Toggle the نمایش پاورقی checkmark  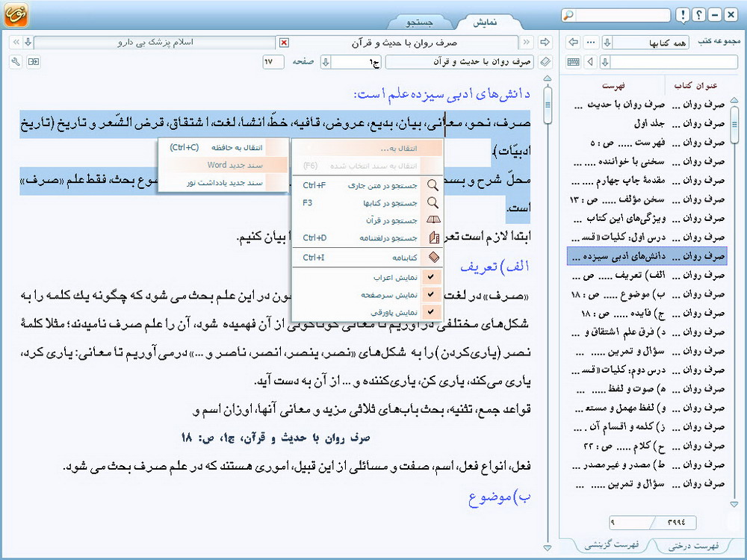(431, 312)
